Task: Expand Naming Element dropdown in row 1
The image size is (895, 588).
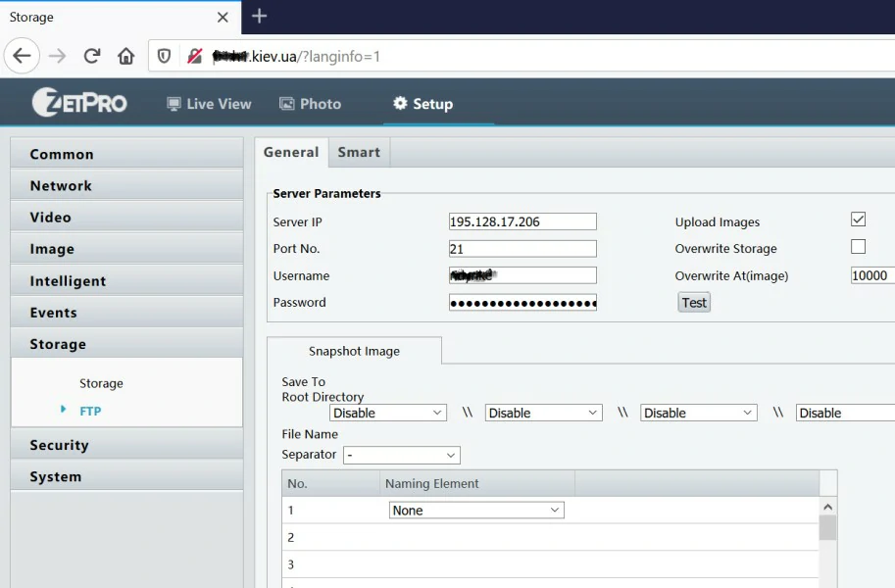Action: coord(475,510)
